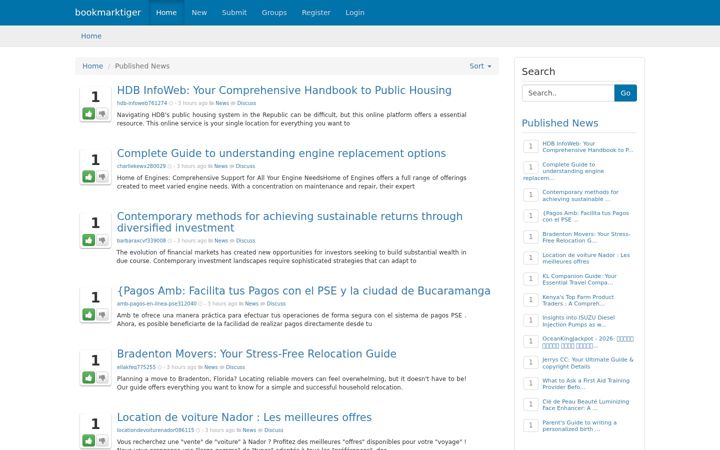Screen dimensions: 720x450
Task: Open sidebar link Kenya's Top Farm Product Traders
Action: [578, 300]
